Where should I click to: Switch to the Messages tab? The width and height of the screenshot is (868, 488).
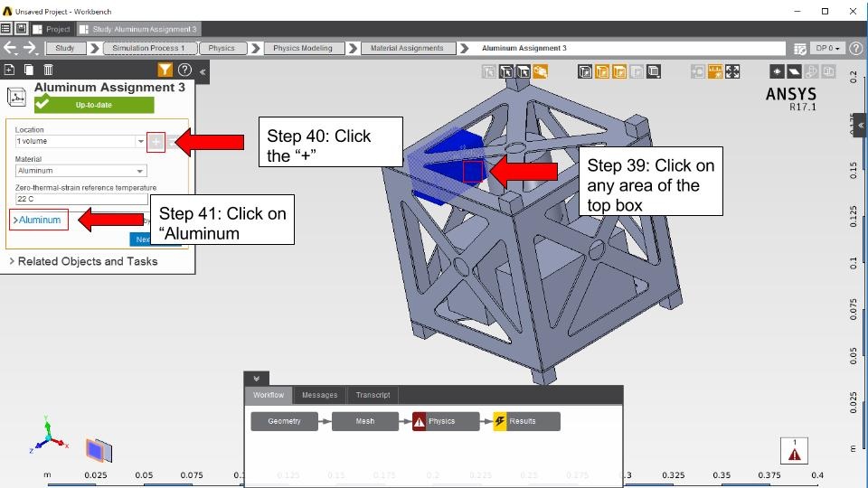click(x=319, y=395)
